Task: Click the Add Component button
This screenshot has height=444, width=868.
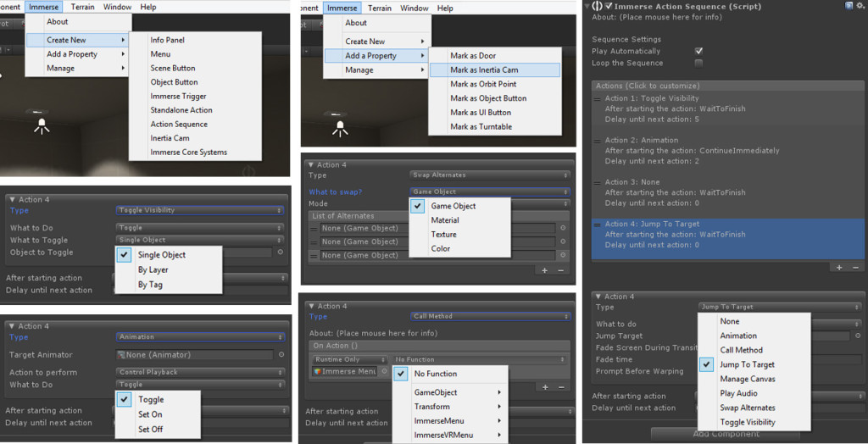Action: click(726, 434)
